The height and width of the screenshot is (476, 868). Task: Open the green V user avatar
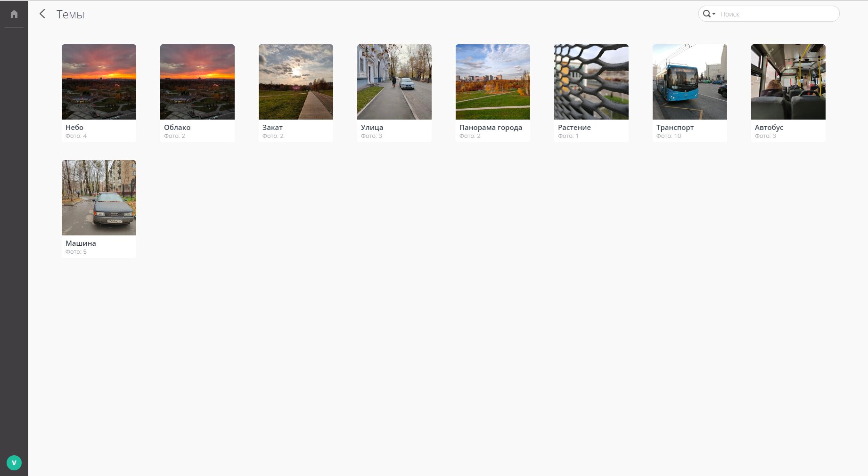[14, 463]
